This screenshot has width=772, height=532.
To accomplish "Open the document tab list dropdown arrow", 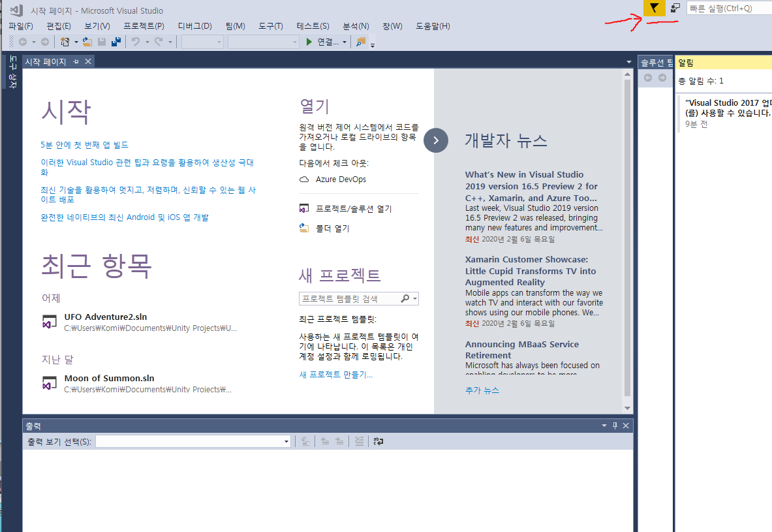I will pos(628,62).
